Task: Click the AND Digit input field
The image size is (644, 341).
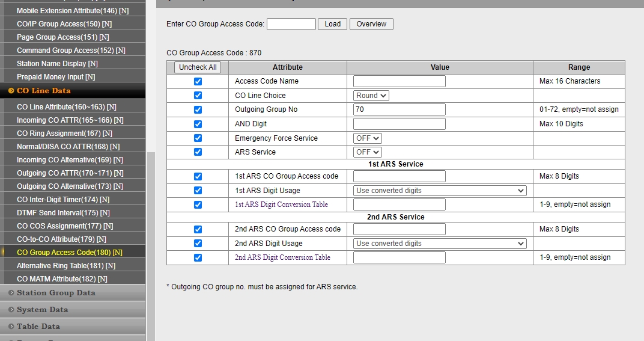Action: 399,124
